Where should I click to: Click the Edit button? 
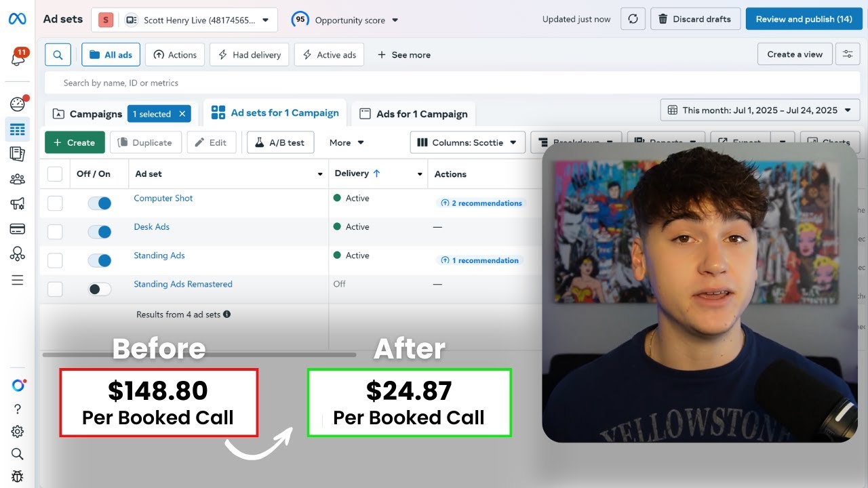coord(211,142)
